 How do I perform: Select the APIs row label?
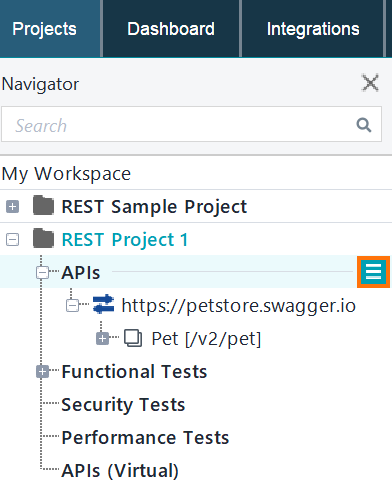pos(81,273)
